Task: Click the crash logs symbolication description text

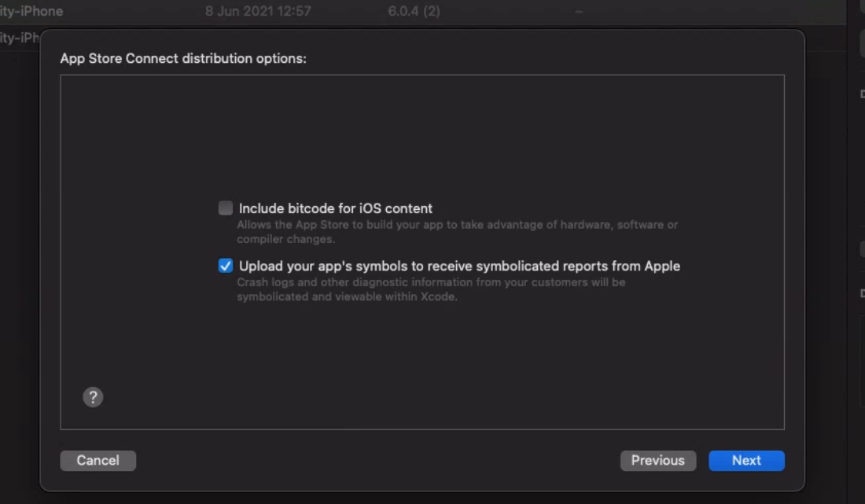Action: [431, 281]
